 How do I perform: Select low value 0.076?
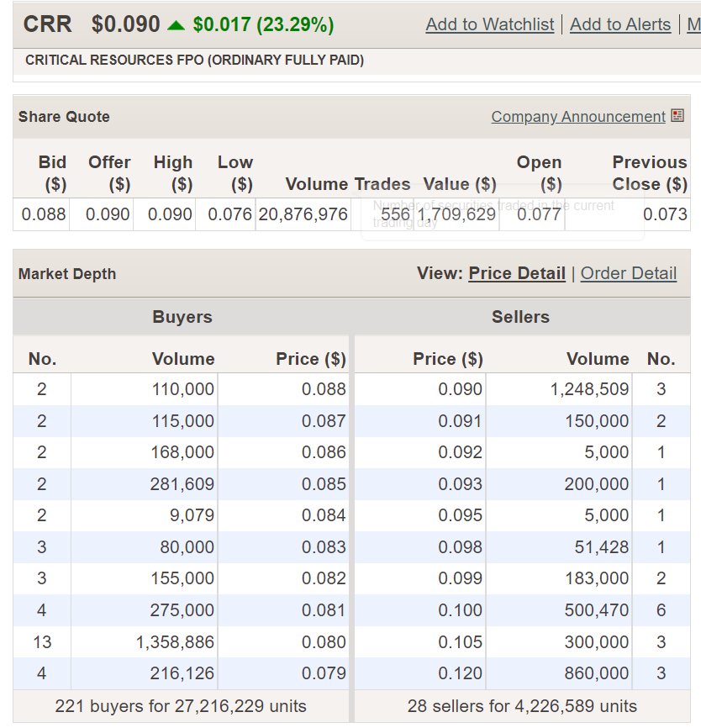pos(229,214)
